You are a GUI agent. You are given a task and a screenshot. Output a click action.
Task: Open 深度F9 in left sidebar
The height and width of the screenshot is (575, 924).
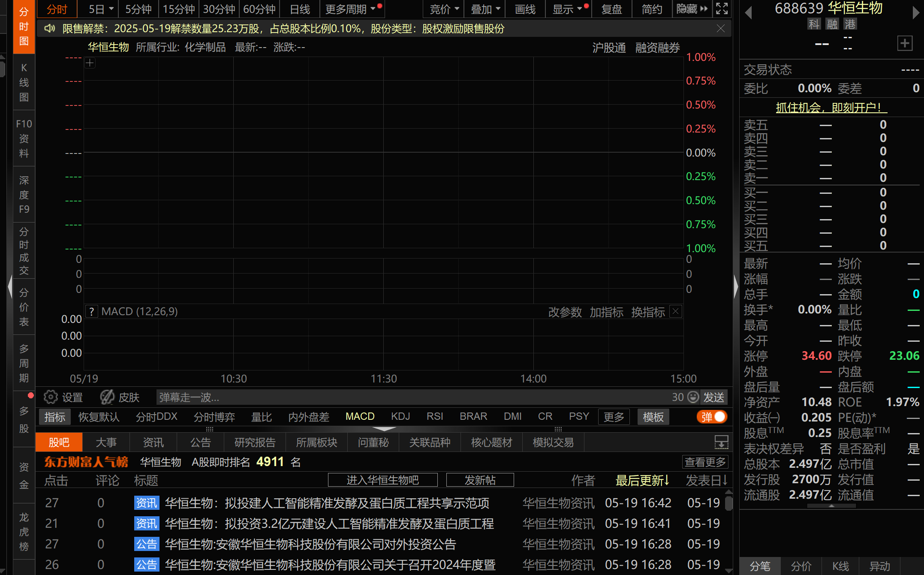tap(24, 195)
